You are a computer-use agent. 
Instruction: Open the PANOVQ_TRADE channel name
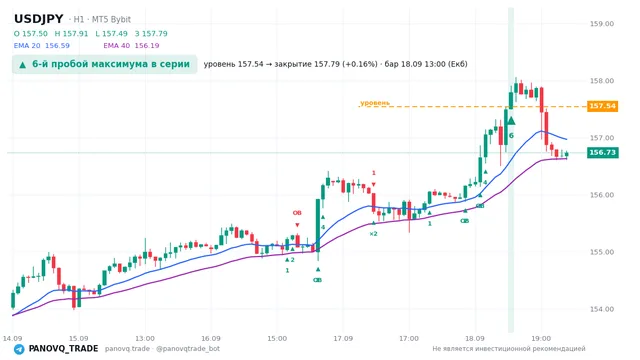tap(63, 349)
